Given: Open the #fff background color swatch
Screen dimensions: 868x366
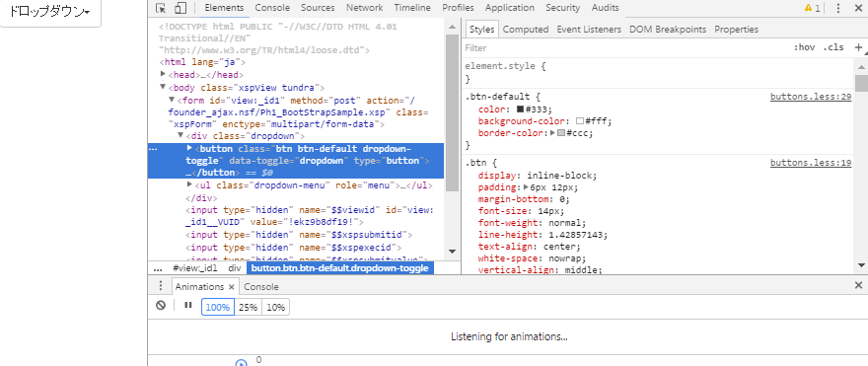Looking at the screenshot, I should tap(580, 121).
